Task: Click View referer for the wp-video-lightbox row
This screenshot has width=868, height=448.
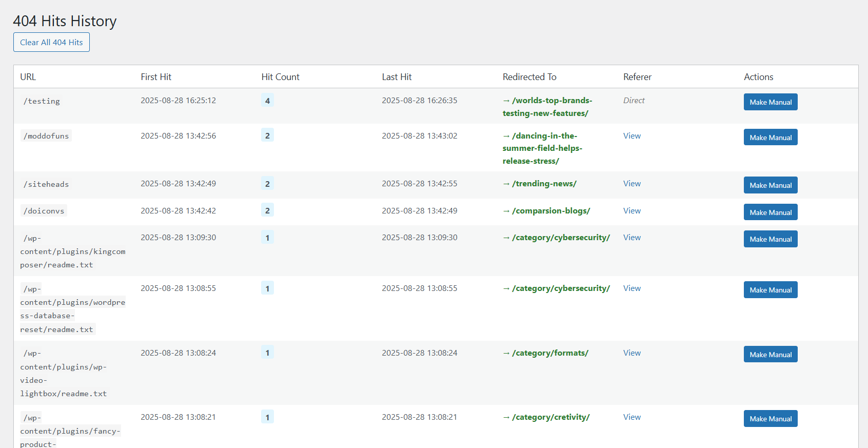Action: (632, 353)
